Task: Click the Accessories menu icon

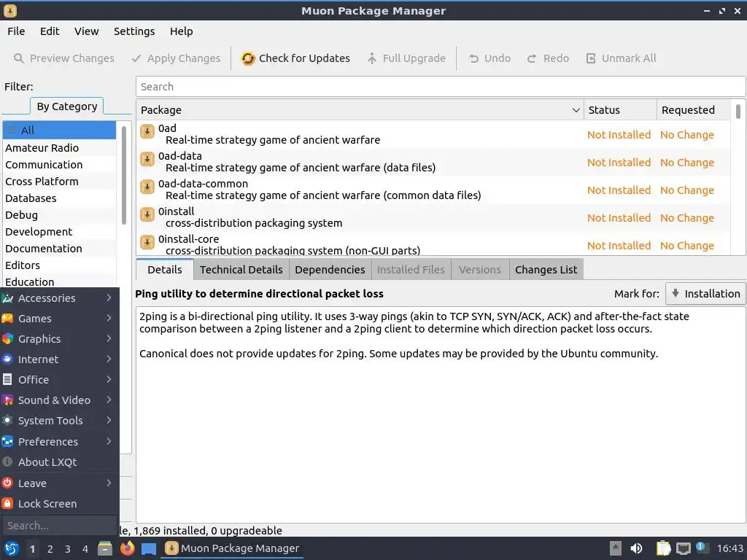Action: tap(7, 298)
